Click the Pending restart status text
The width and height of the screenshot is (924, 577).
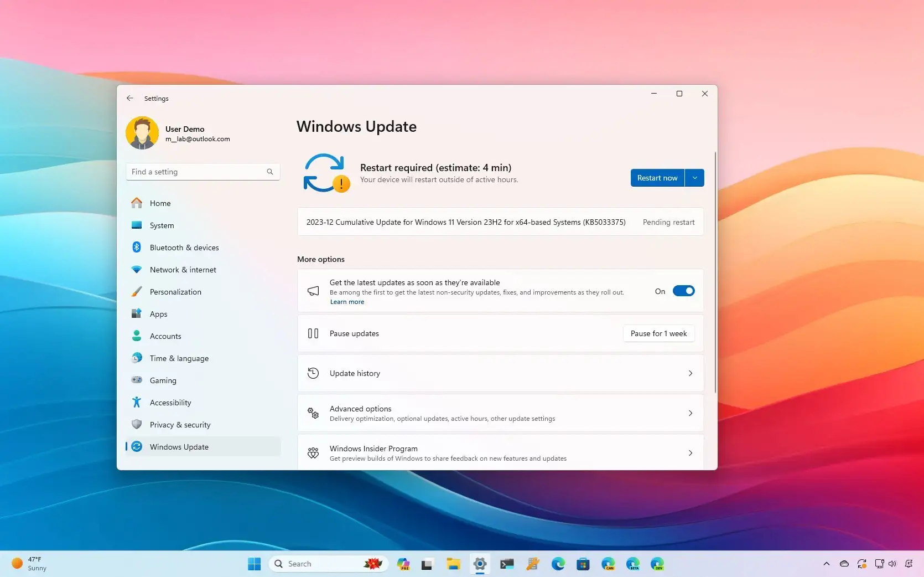click(668, 222)
